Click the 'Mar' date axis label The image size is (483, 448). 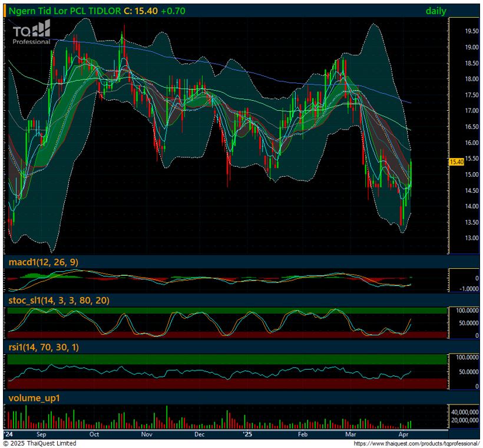click(x=350, y=434)
